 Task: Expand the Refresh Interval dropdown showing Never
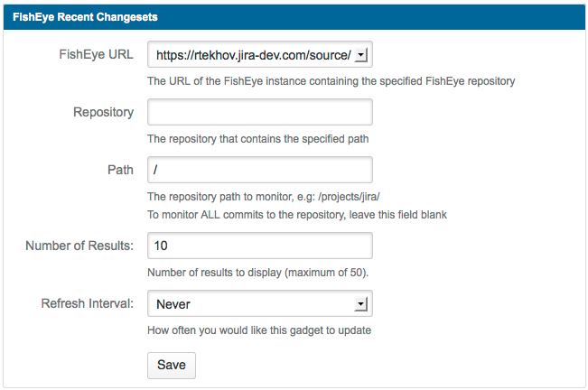(x=253, y=304)
